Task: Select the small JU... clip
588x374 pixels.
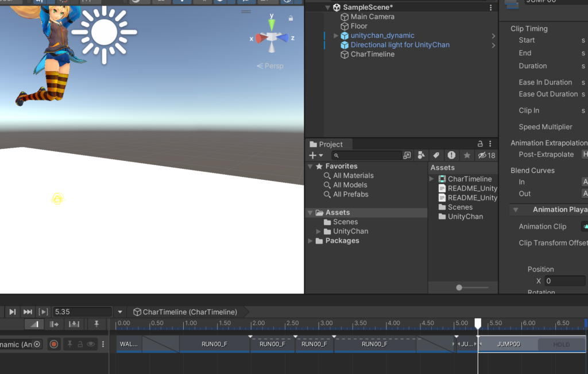Action: (x=466, y=344)
